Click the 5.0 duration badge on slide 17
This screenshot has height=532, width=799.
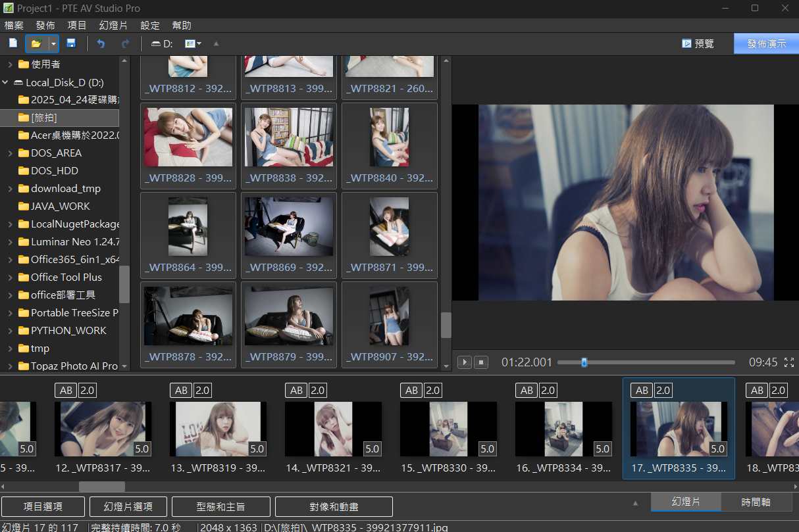[717, 449]
